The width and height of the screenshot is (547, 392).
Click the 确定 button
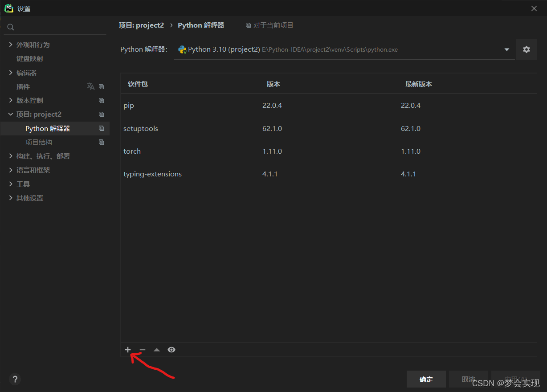tap(426, 379)
